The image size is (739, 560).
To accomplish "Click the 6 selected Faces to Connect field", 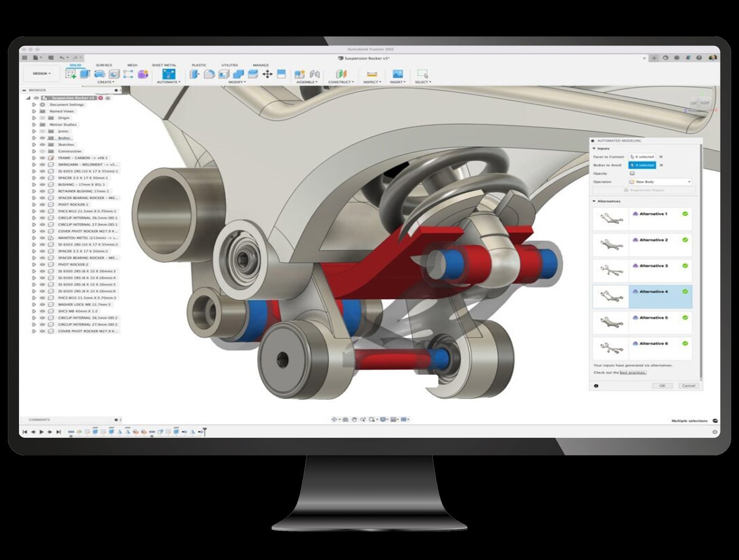I will coord(642,157).
